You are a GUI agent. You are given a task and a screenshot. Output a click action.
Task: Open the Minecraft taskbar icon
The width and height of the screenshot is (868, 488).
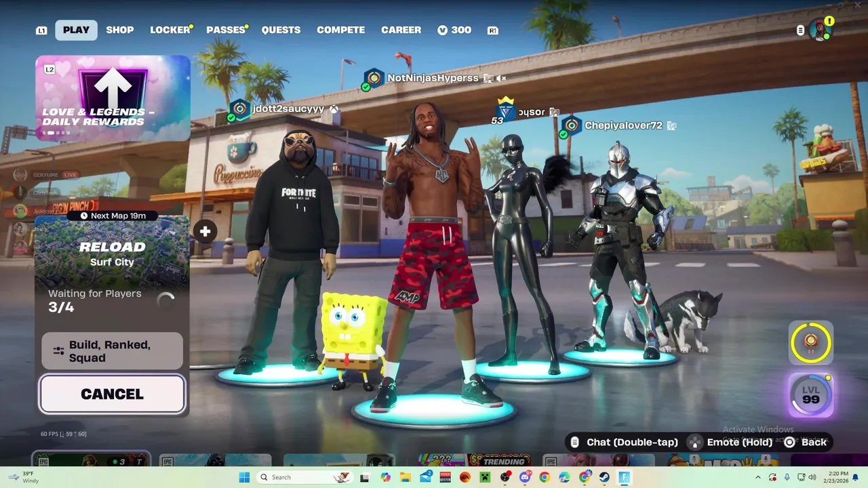(485, 477)
